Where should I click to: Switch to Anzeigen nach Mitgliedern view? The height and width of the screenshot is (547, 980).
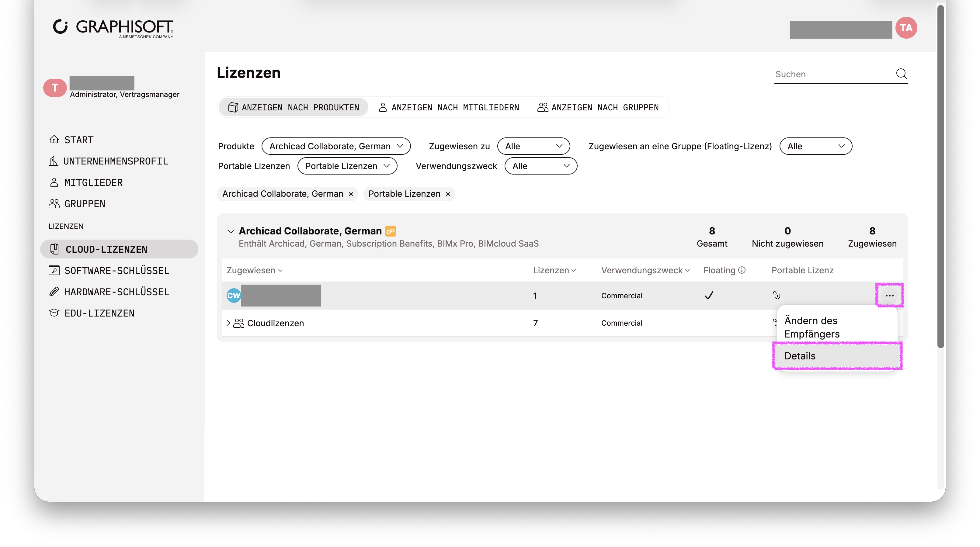449,107
